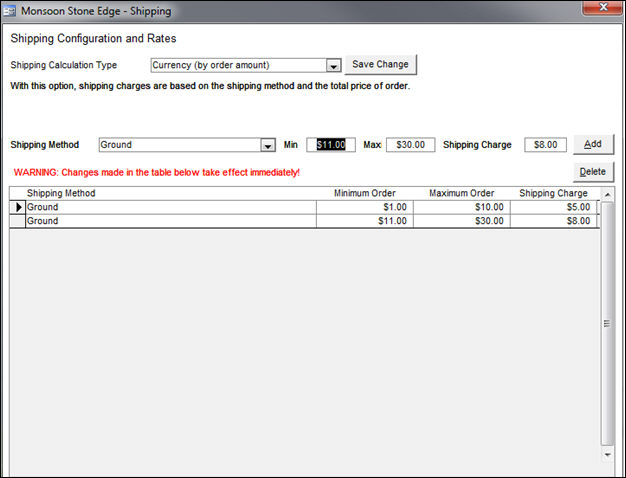Click the Minimum Order column header

[x=364, y=193]
